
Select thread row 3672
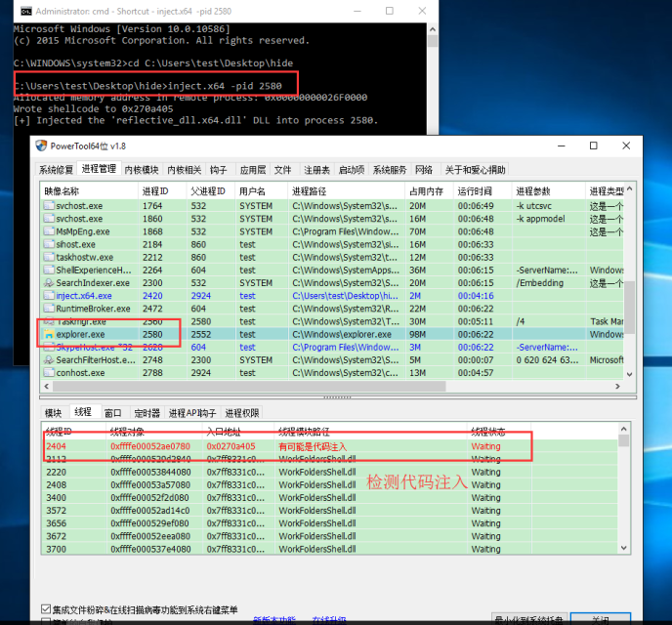coord(329,536)
